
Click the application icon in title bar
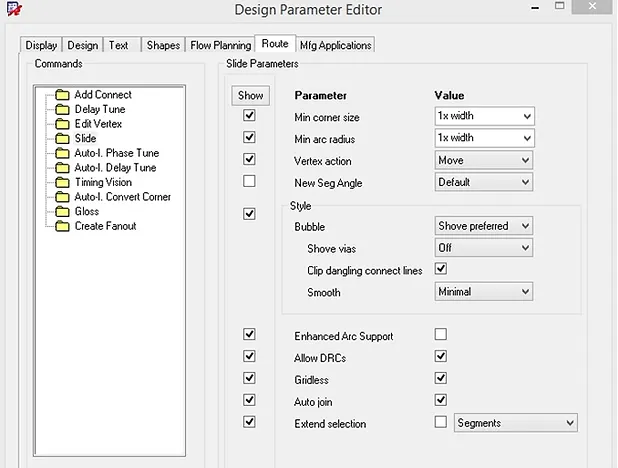point(15,9)
